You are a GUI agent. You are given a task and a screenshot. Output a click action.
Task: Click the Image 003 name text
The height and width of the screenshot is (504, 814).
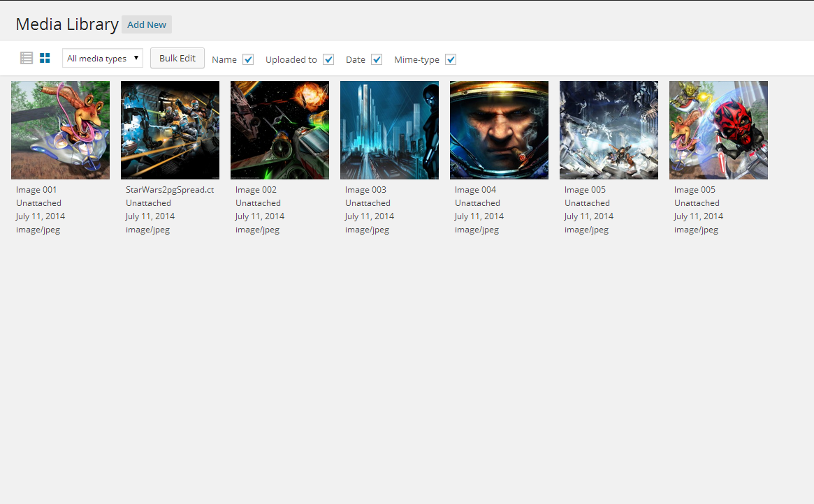coord(365,190)
